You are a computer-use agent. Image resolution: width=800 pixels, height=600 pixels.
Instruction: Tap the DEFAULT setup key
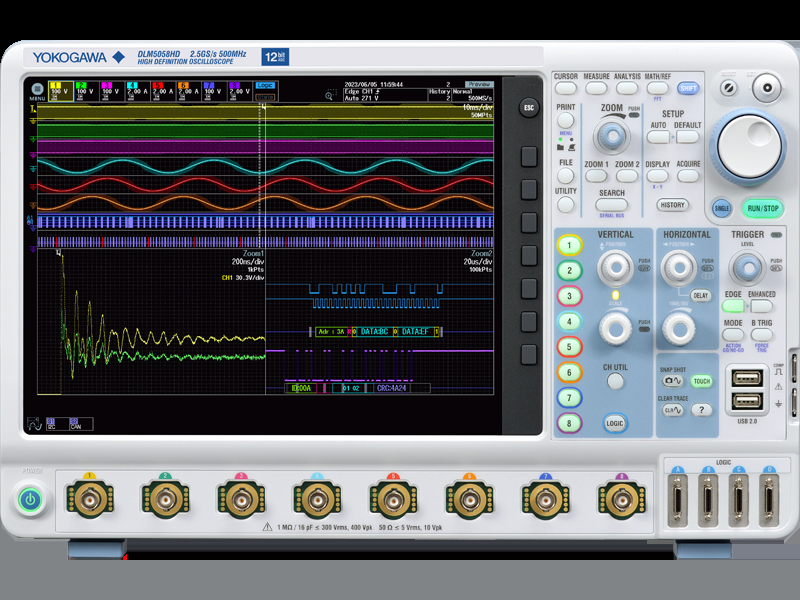pos(688,137)
